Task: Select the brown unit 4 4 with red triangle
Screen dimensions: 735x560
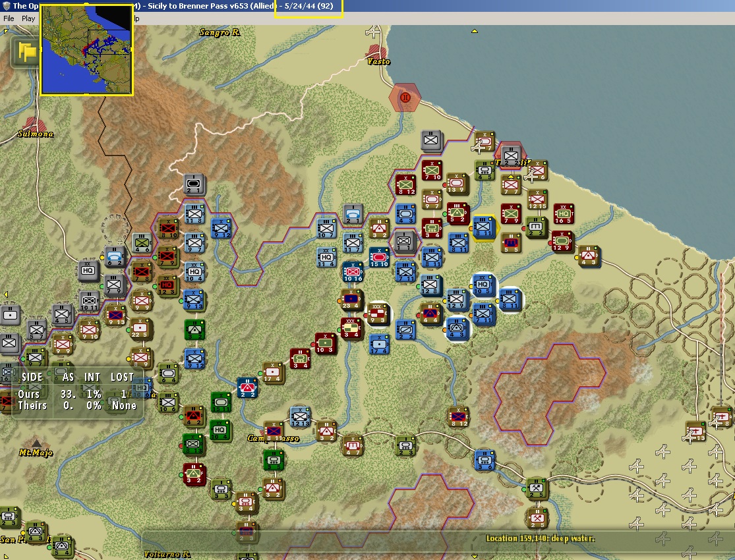Action: tap(430, 314)
